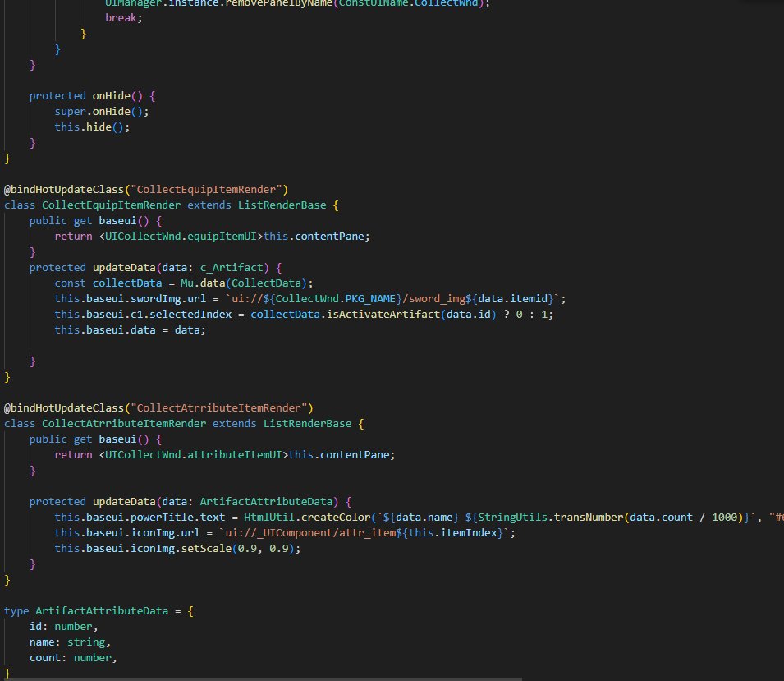
Task: Click 'Mu' in the Mu.data call
Action: [187, 283]
